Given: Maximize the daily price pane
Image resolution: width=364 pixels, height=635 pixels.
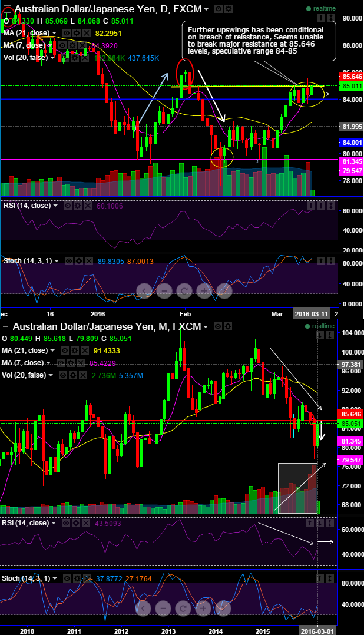Looking at the screenshot, I should click(x=331, y=18).
